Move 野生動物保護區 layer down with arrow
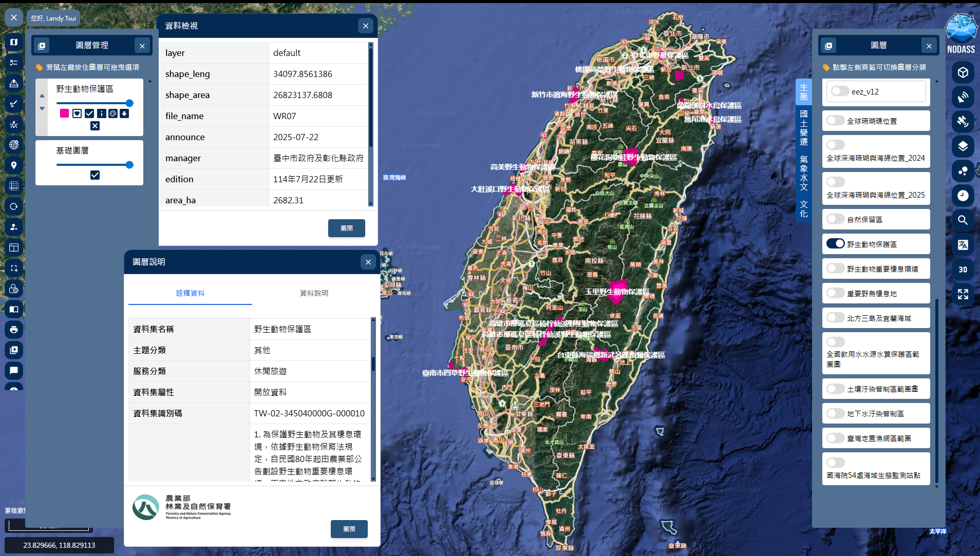The width and height of the screenshot is (980, 556). pyautogui.click(x=42, y=108)
